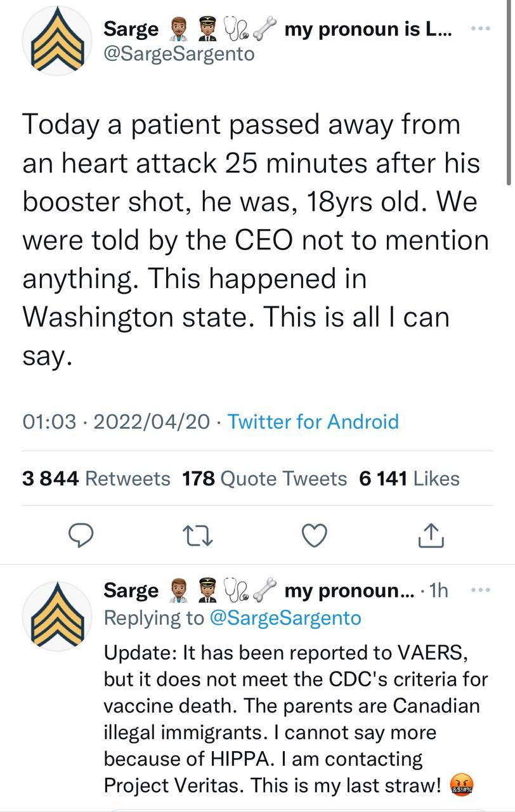Open the @SargeSargento handle below the author name
515x812 pixels.
tap(178, 54)
